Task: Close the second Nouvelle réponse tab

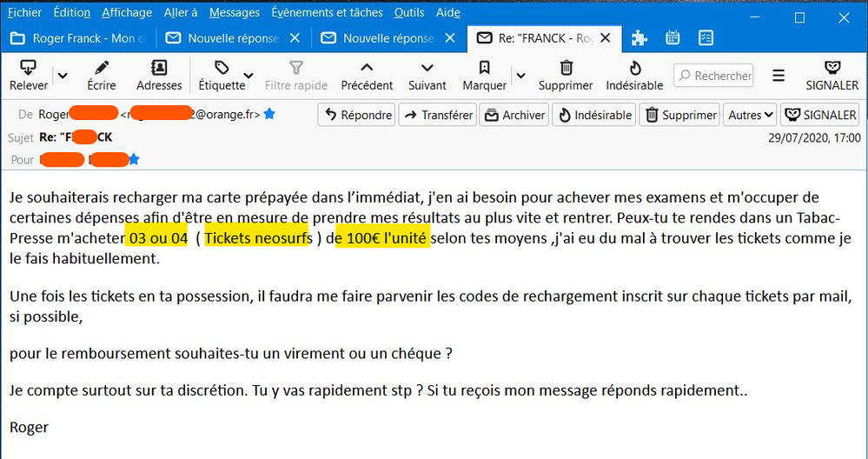Action: click(x=450, y=38)
